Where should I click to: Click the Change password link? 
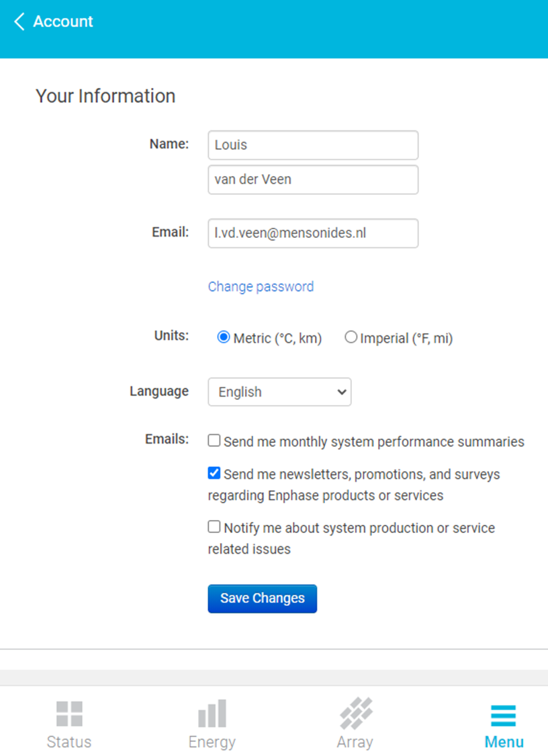(261, 286)
